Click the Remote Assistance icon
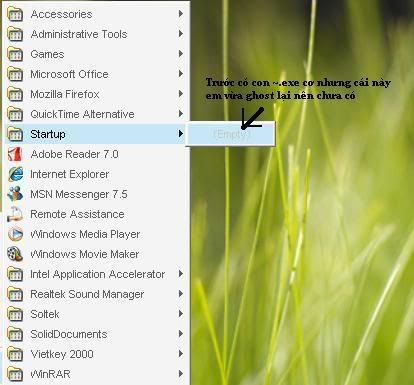The image size is (414, 385). tap(15, 214)
